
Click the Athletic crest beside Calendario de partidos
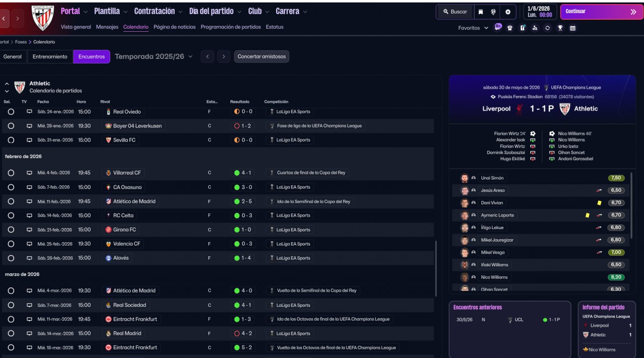tap(20, 87)
